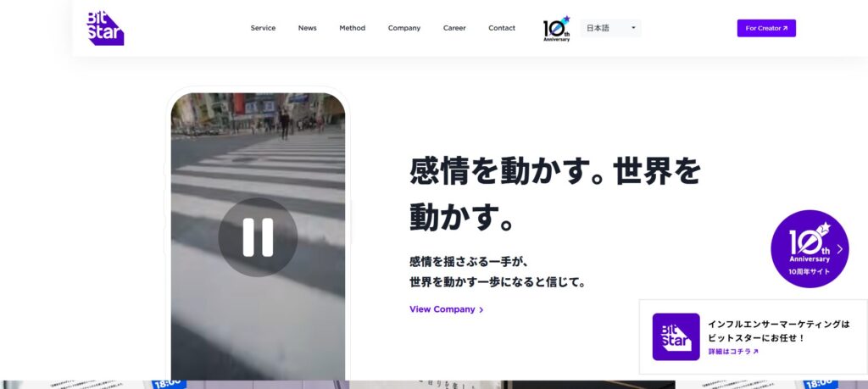
Task: Click the インフルエンサーマーケティングは popup text
Action: pyautogui.click(x=779, y=325)
